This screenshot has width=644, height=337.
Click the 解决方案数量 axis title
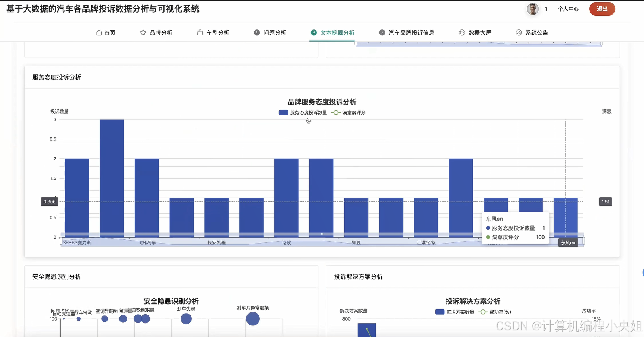[x=354, y=311]
